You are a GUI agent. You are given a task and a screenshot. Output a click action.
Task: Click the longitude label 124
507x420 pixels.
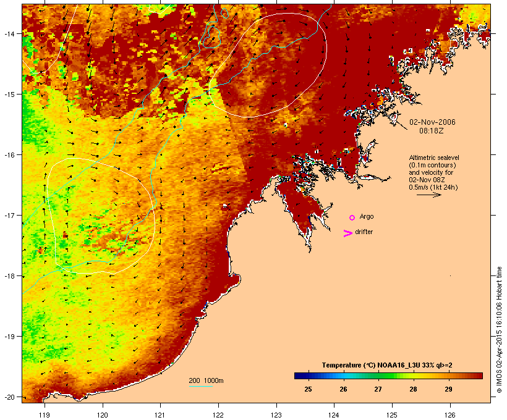pos(334,415)
